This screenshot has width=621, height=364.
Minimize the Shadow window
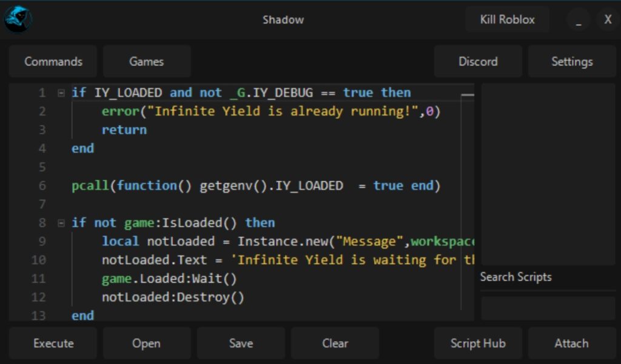[x=579, y=19]
